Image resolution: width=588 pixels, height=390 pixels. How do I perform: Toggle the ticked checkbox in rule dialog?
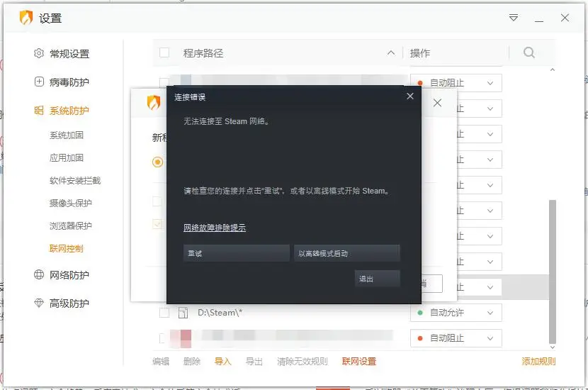[157, 224]
